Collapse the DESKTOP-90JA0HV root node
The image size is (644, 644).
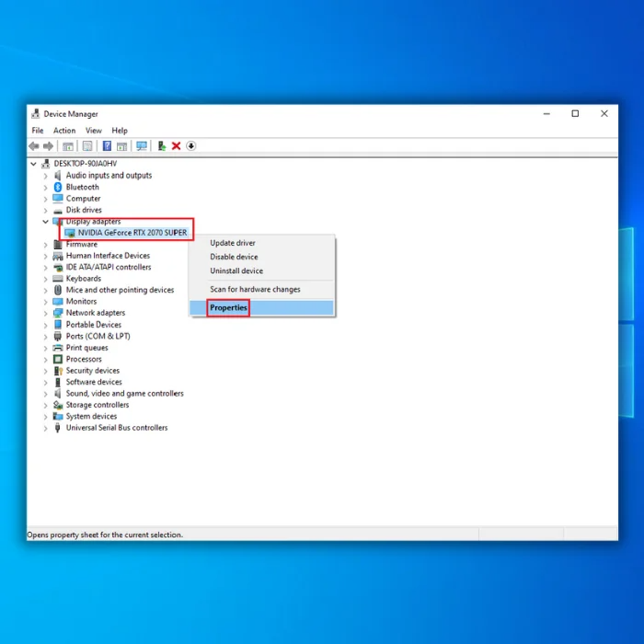(x=34, y=164)
